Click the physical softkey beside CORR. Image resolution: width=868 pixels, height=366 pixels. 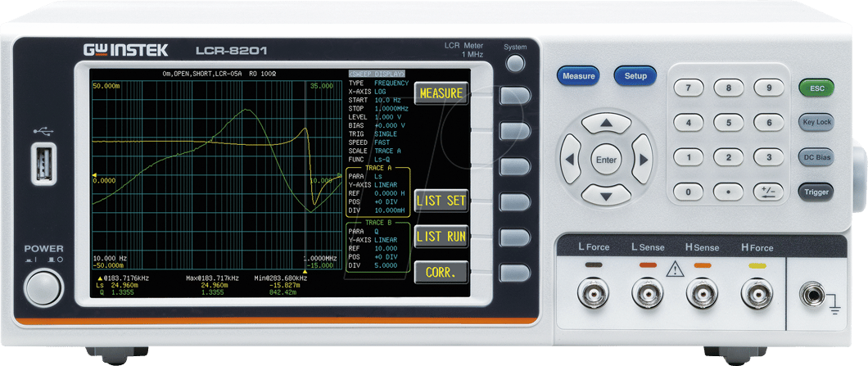pos(515,273)
